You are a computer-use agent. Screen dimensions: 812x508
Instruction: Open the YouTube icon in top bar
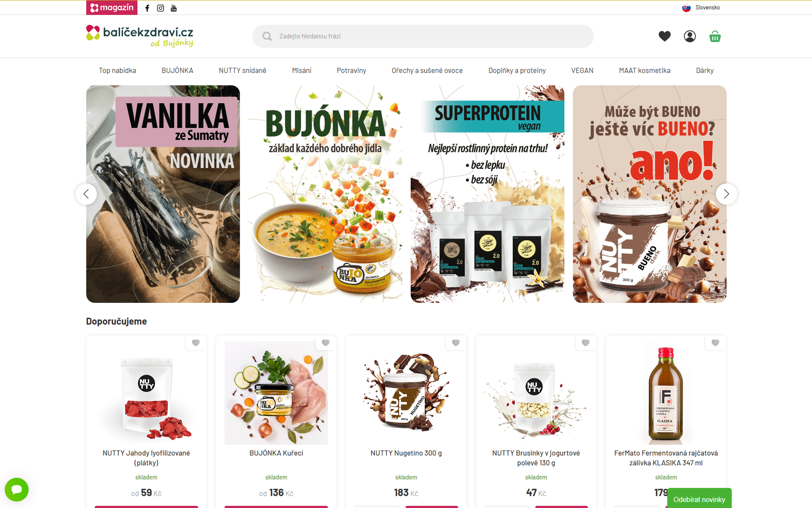[174, 8]
